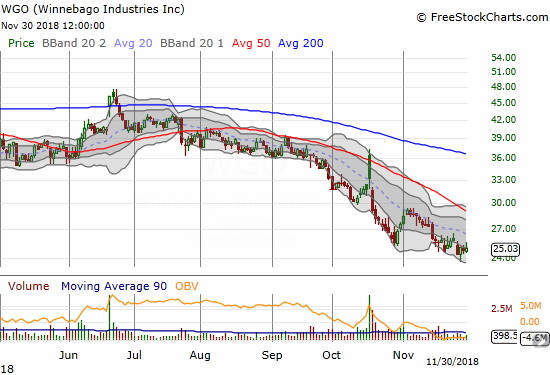Open the FreeStockCharts.com attribution
The width and height of the screenshot is (550, 375).
482,17
